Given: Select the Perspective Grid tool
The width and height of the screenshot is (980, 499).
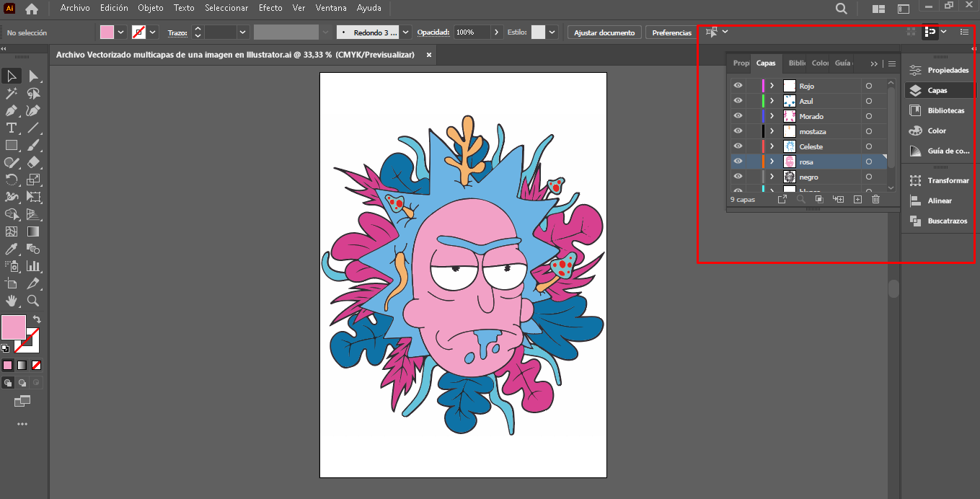Looking at the screenshot, I should pos(33,214).
